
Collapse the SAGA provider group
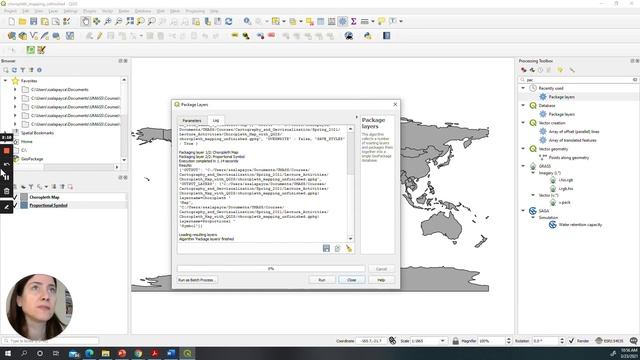(523, 211)
